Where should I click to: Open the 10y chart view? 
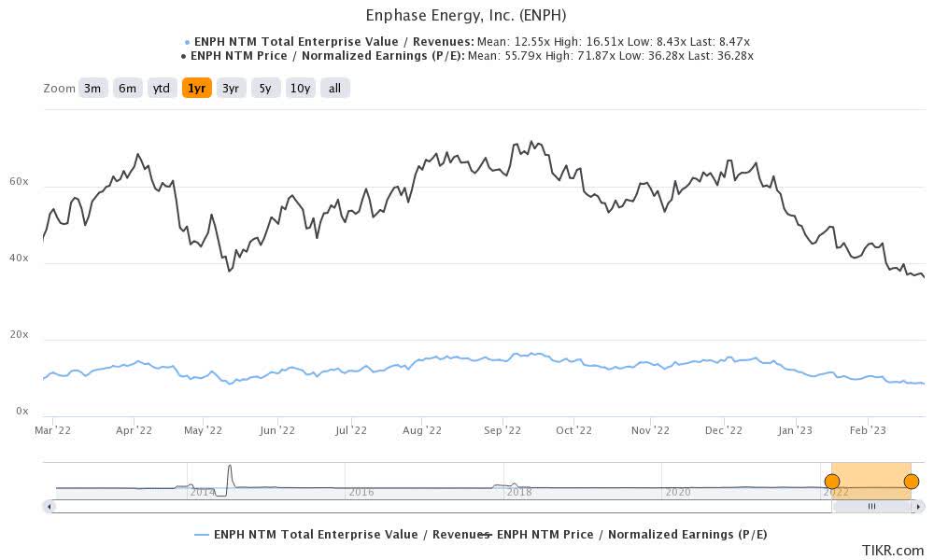[299, 88]
